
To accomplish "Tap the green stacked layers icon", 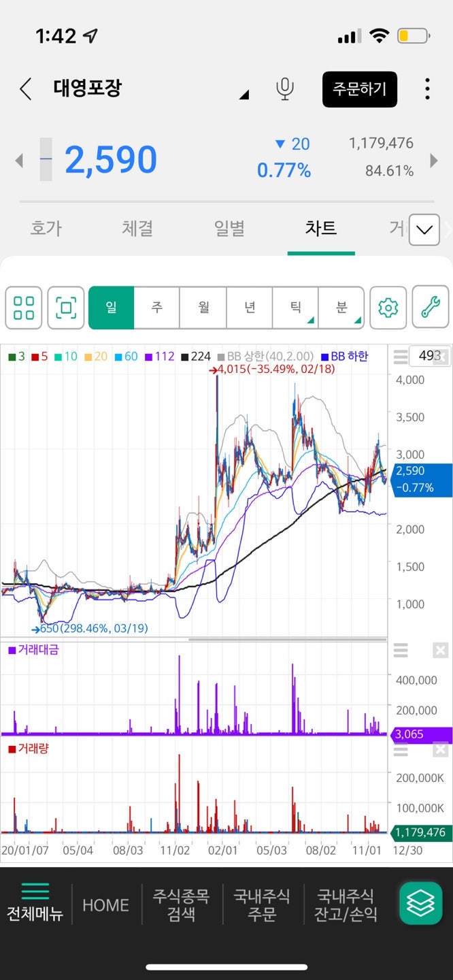I will coord(420,902).
